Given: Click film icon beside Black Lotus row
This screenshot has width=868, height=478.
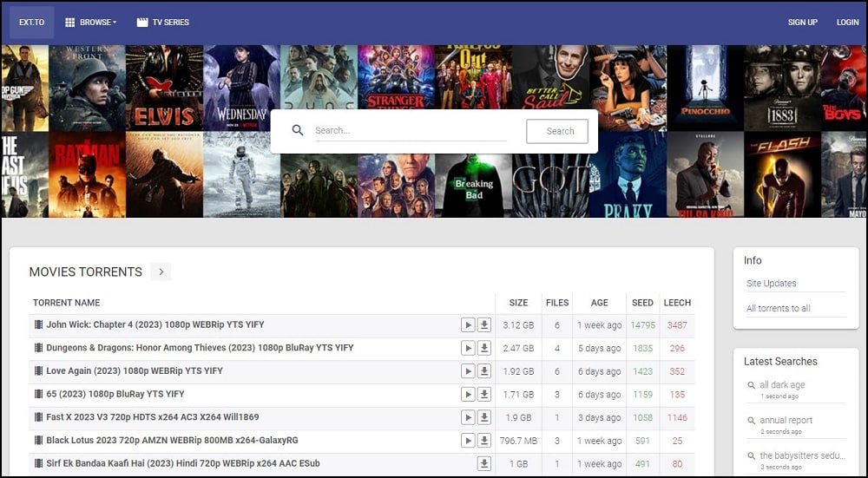Looking at the screenshot, I should tap(38, 441).
